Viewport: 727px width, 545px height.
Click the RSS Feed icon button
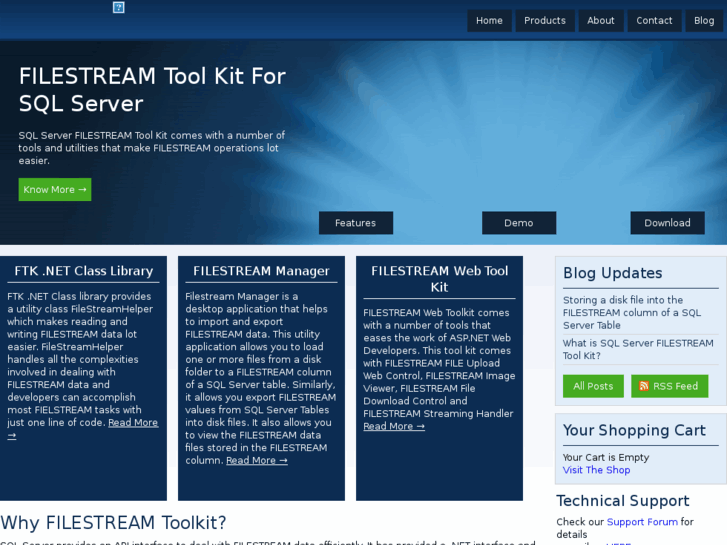[669, 386]
